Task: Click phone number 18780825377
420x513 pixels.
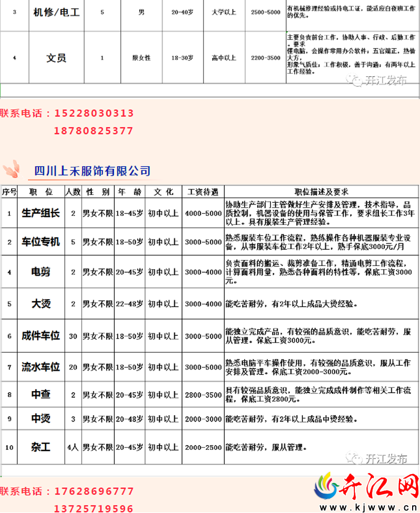Action: (x=93, y=131)
